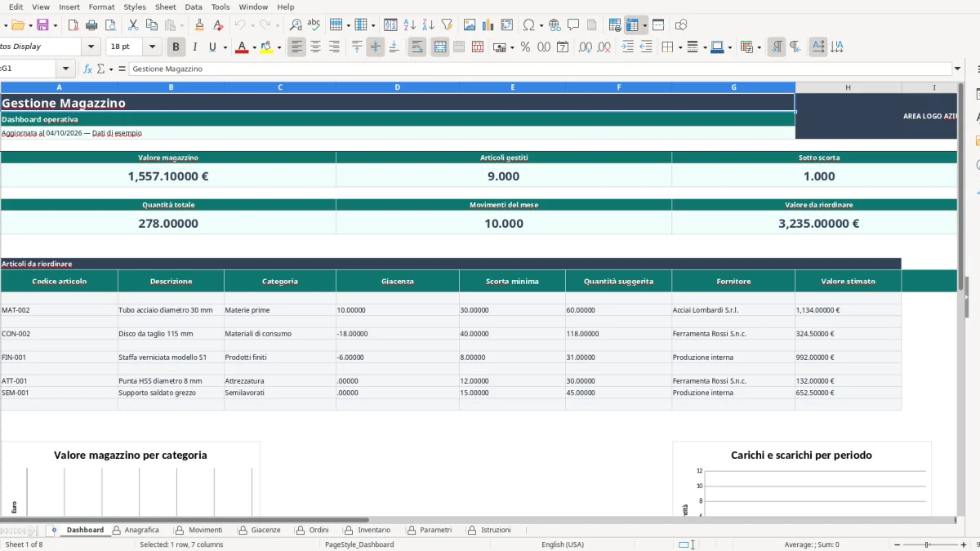Insert an image

(x=470, y=25)
